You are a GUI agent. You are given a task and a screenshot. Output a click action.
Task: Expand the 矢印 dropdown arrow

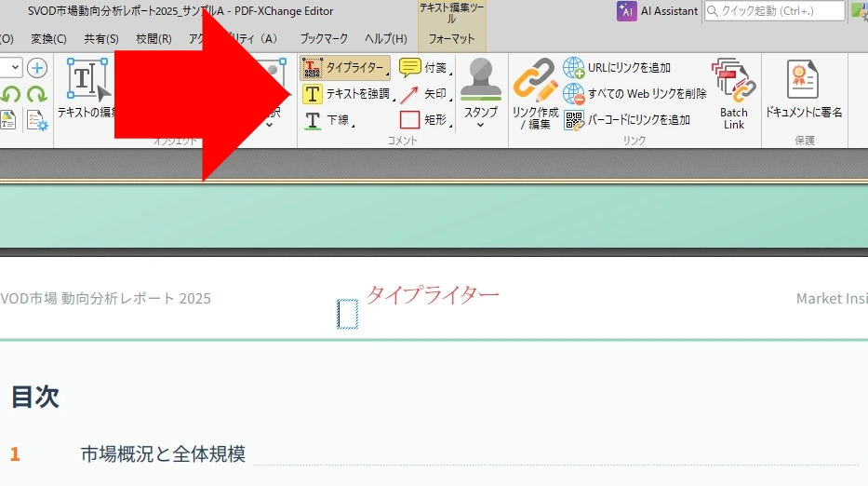pos(450,100)
